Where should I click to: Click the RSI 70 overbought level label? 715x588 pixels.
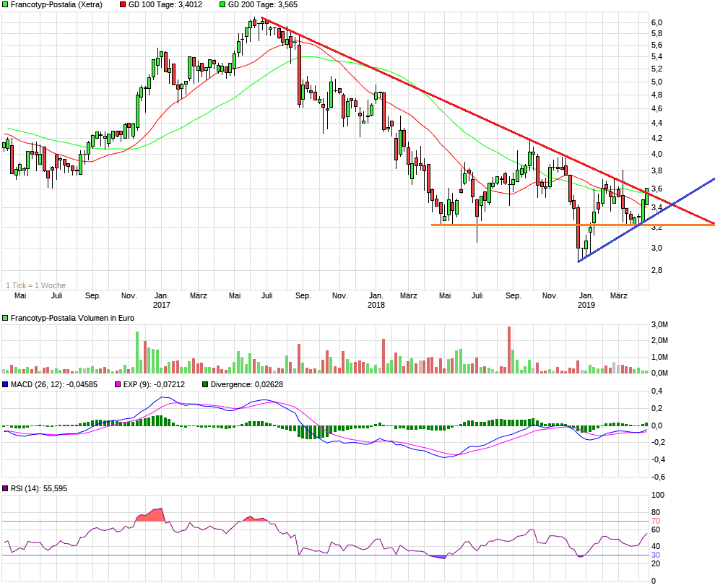[x=656, y=521]
